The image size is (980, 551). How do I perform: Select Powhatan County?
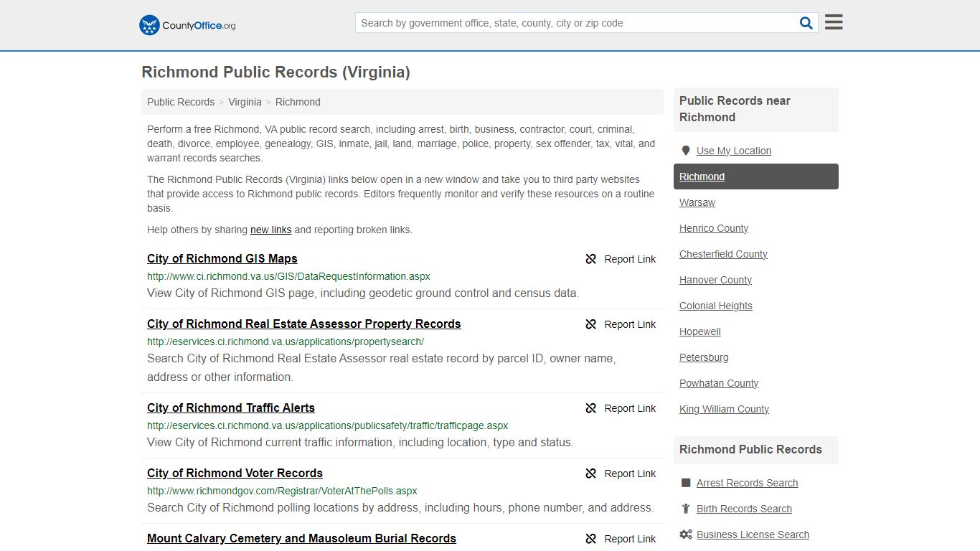click(x=719, y=383)
